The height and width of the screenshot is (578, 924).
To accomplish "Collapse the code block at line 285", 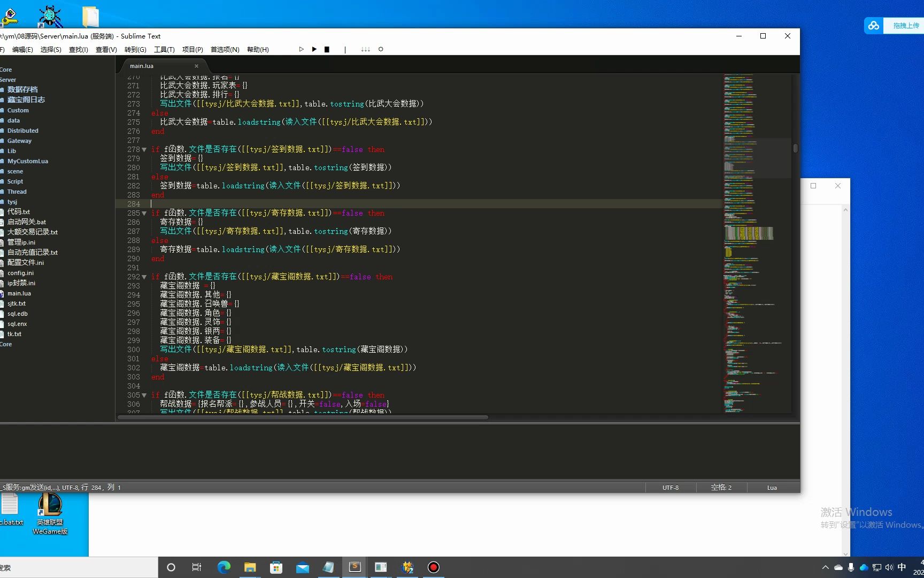I will [144, 214].
